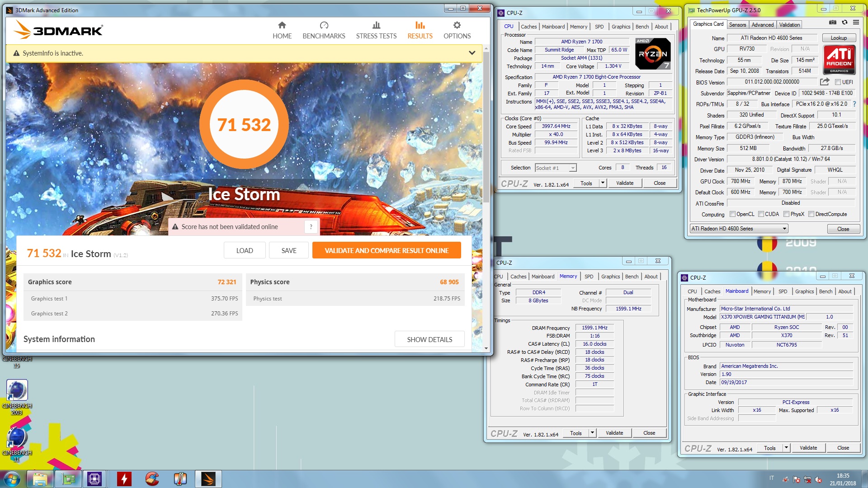Switch to the Caches tab in the top CPU-Z window
The height and width of the screenshot is (488, 868).
[x=528, y=27]
